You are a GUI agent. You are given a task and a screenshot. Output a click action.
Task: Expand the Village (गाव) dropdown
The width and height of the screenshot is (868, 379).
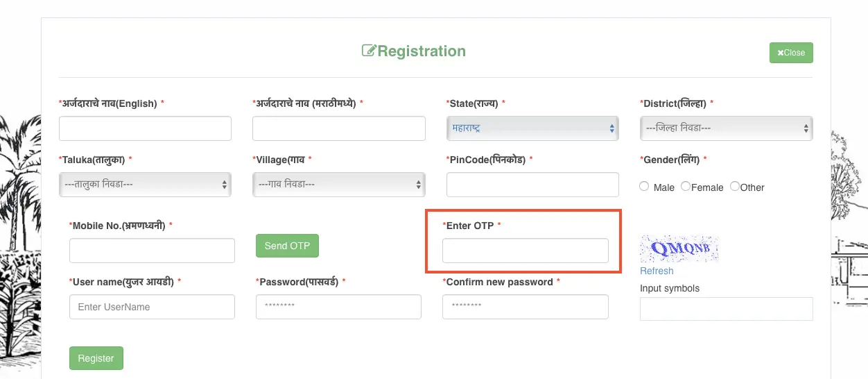coord(338,185)
